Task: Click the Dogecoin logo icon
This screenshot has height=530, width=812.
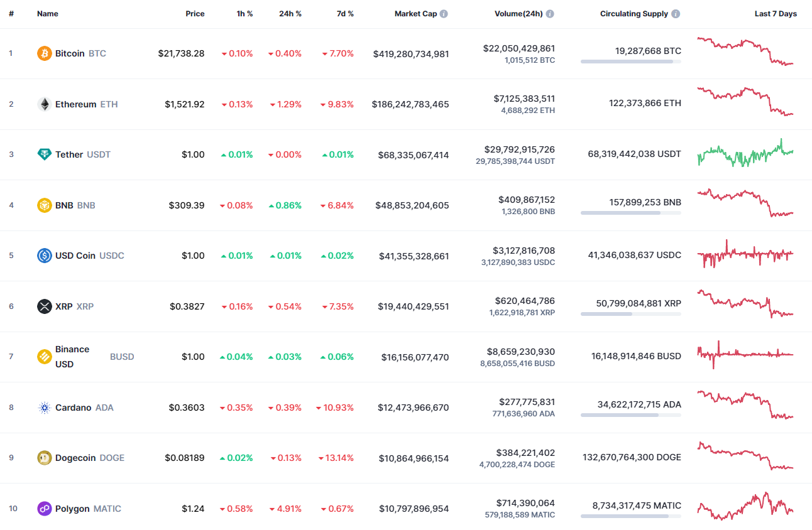Action: (43, 458)
